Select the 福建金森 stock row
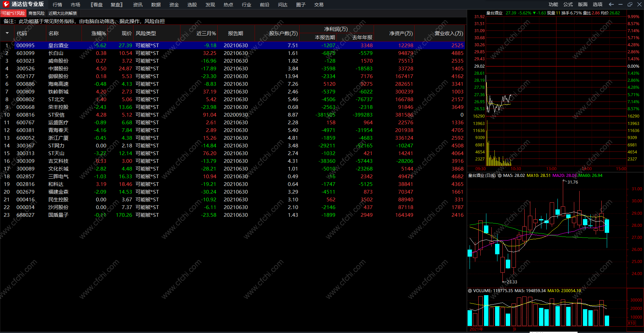 coord(233,192)
